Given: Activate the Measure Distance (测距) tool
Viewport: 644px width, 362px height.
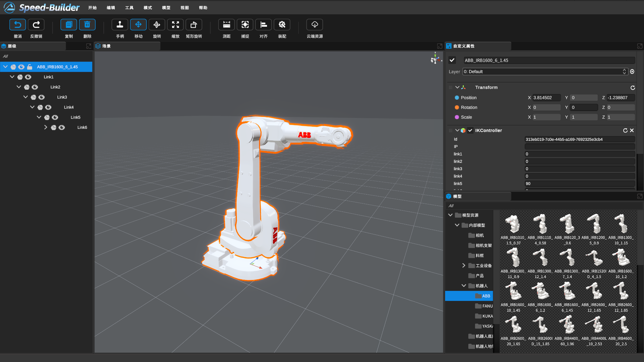Looking at the screenshot, I should 227,25.
